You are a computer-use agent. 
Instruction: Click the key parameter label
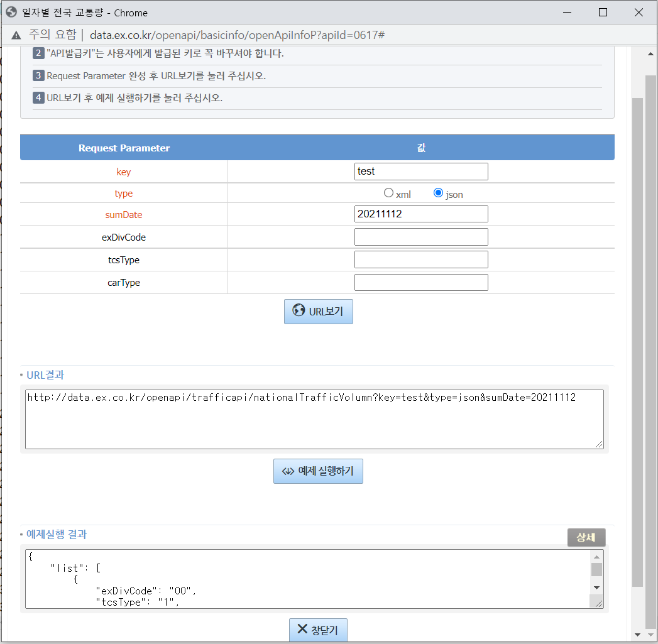[124, 172]
